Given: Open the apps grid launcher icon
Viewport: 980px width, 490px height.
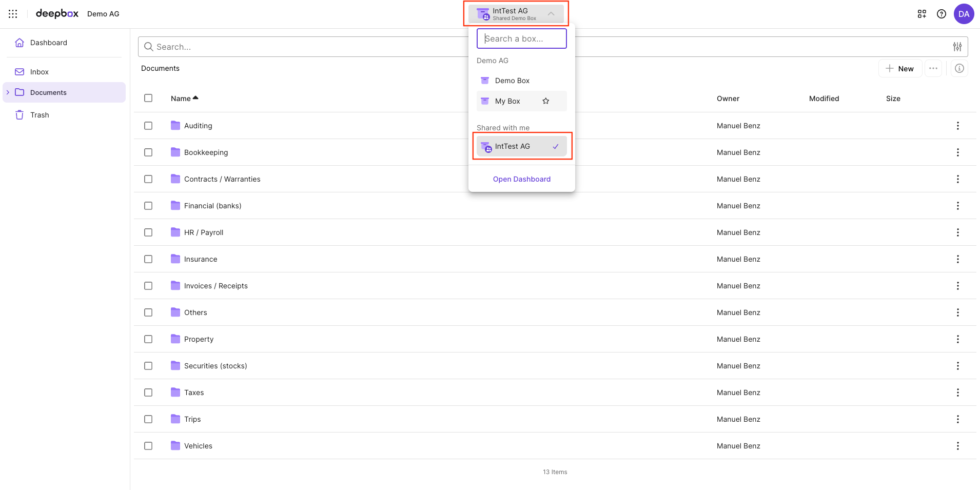Looking at the screenshot, I should pyautogui.click(x=13, y=14).
